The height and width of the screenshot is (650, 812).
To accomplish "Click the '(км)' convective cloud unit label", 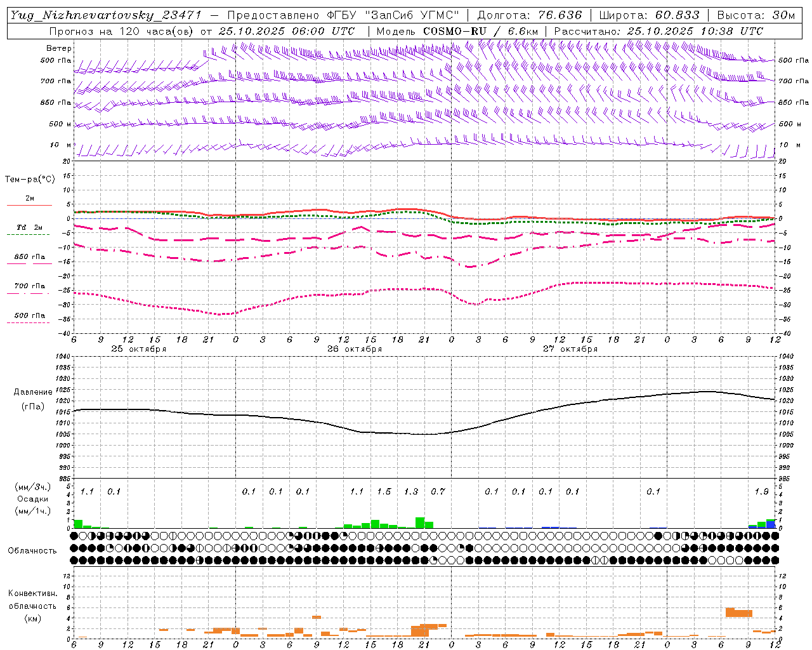I will [x=32, y=618].
